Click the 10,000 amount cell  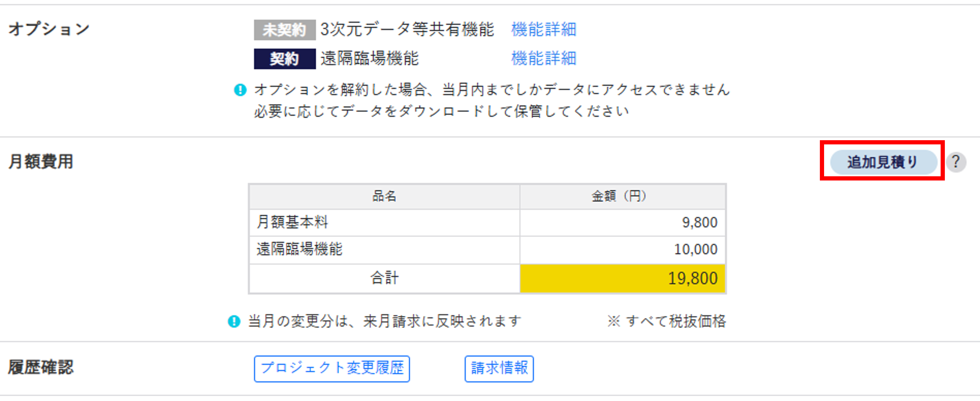point(622,249)
